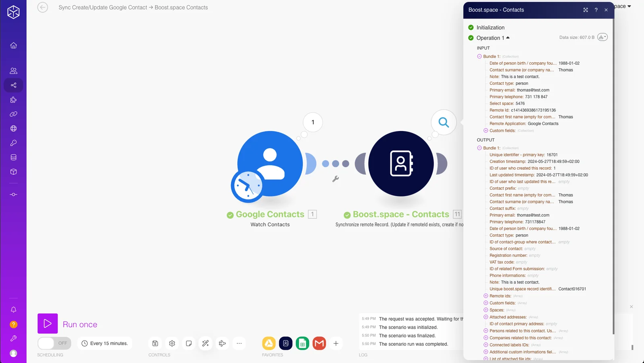The height and width of the screenshot is (363, 644).
Task: Add Google Sheets module from Favorites
Action: [x=302, y=343]
